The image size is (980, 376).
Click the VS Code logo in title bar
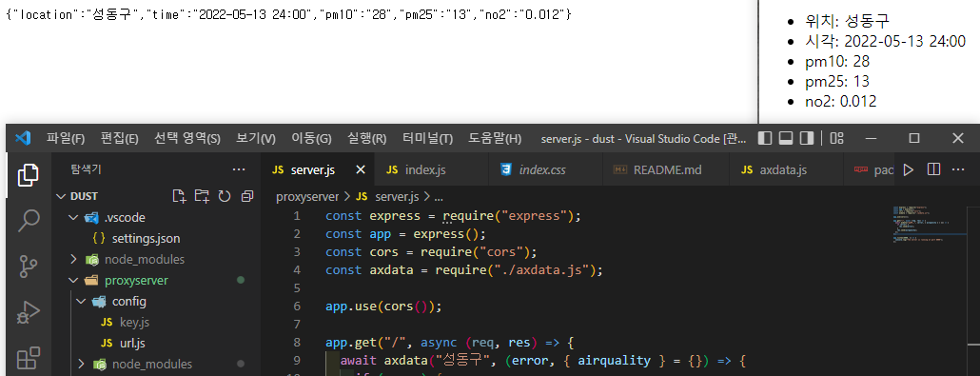[23, 138]
